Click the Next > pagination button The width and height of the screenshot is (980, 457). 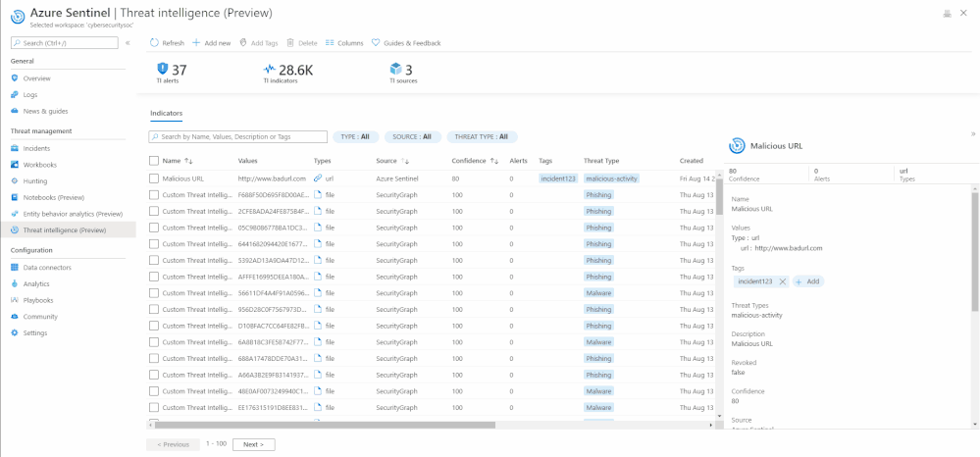click(254, 444)
